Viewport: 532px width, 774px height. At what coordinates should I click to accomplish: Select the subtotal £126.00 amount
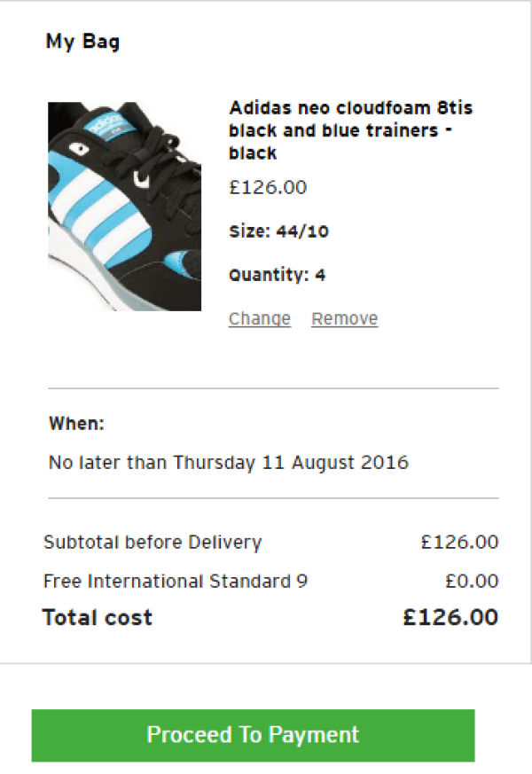459,543
